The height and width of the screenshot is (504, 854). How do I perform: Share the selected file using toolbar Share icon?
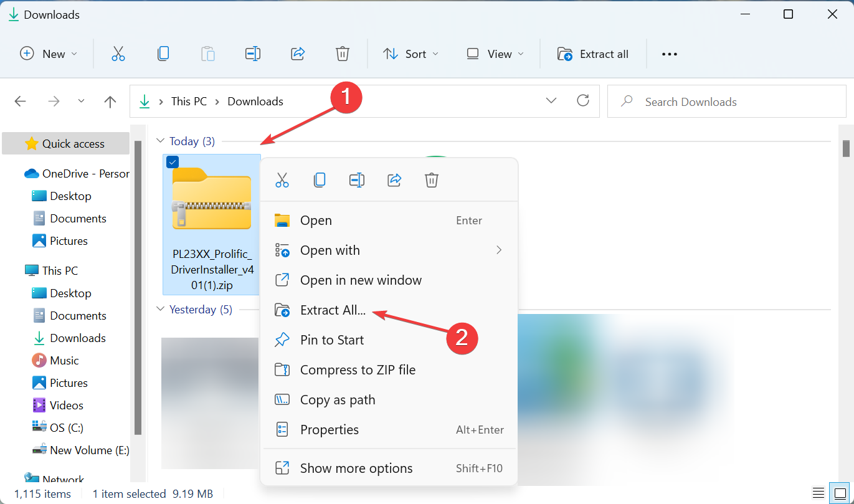[298, 54]
